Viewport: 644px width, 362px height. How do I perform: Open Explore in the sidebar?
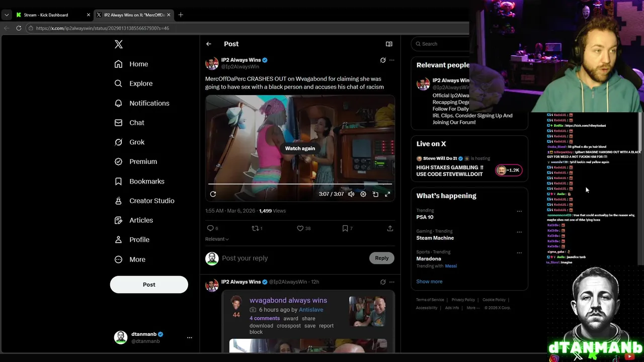pos(133,83)
